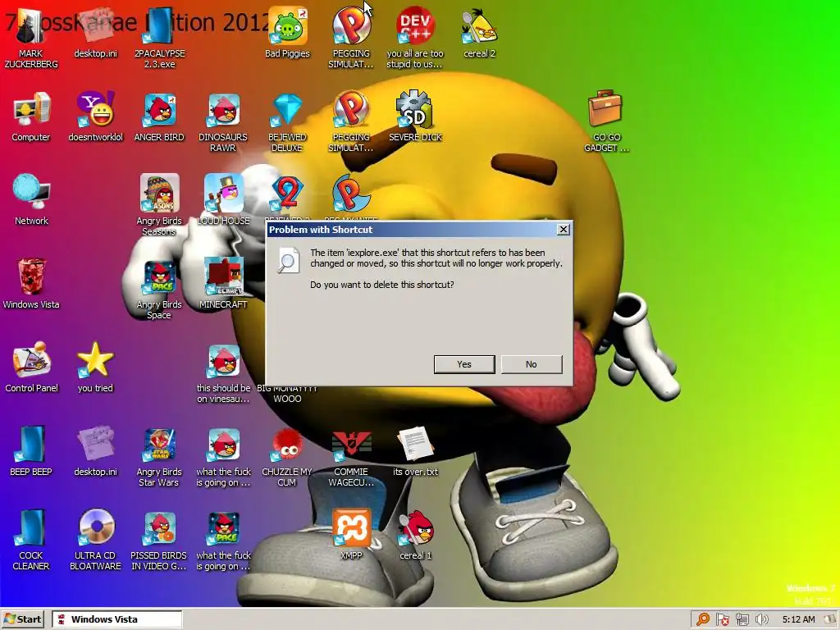Click Yes to delete the shortcut
Screen dimensions: 840x630
(x=464, y=364)
